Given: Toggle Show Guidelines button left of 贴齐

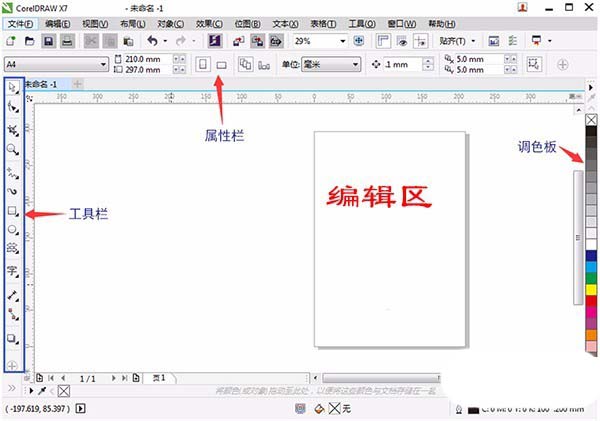Looking at the screenshot, I should tap(421, 41).
